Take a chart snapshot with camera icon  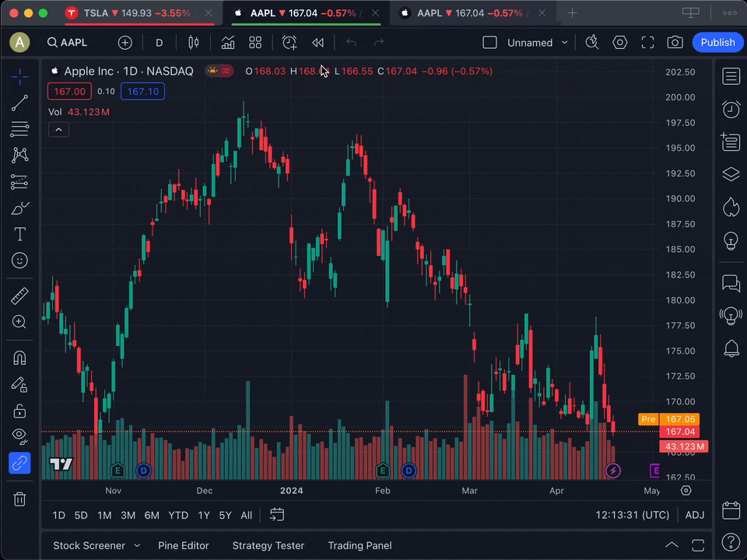click(x=675, y=42)
